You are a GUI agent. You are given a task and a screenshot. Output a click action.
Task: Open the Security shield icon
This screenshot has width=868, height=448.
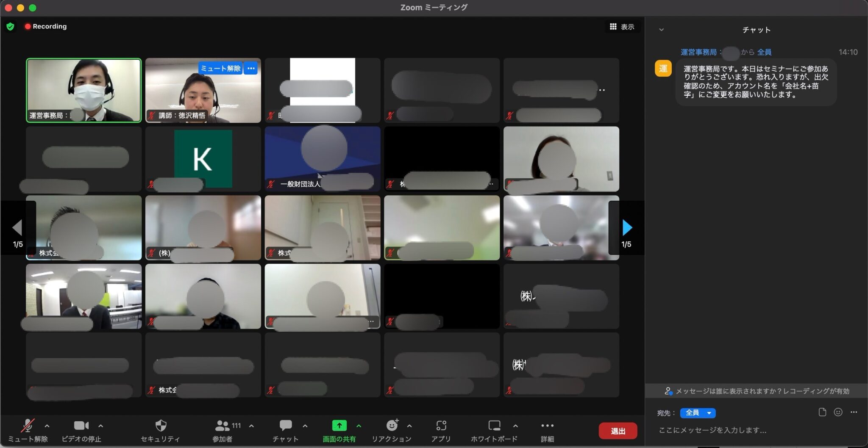pyautogui.click(x=161, y=425)
